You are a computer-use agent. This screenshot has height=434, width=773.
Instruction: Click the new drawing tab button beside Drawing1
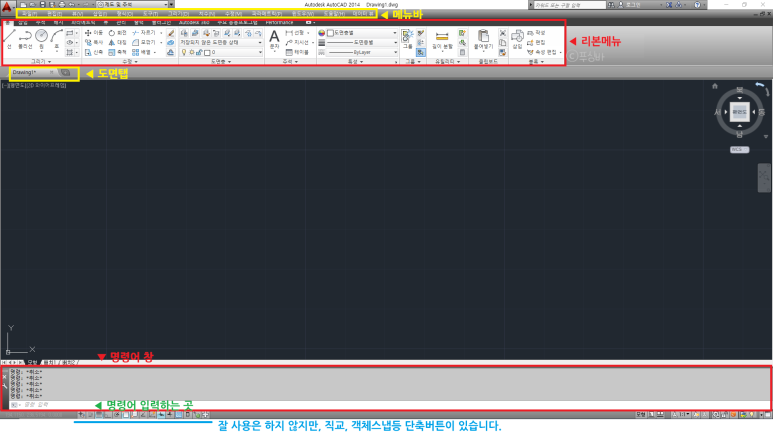pos(65,72)
